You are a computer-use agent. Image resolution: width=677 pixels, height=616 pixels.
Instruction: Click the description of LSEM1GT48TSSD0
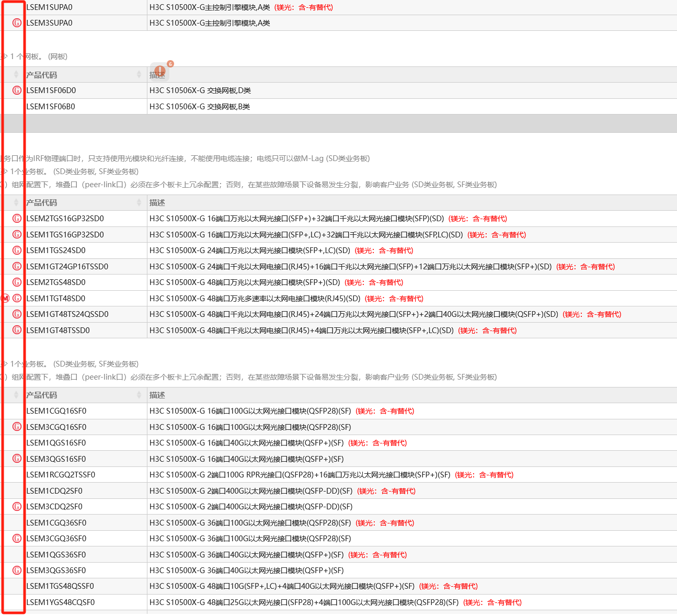point(333,330)
